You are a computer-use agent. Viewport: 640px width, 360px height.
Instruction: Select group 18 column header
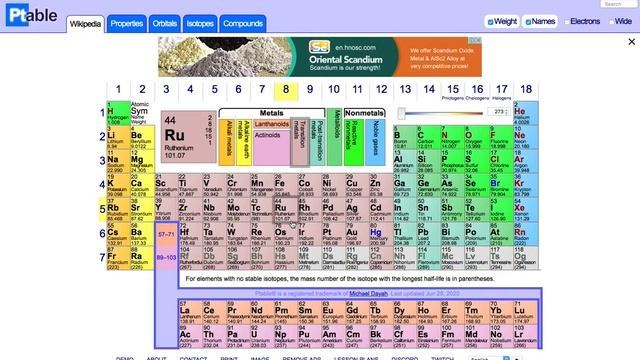pyautogui.click(x=526, y=90)
